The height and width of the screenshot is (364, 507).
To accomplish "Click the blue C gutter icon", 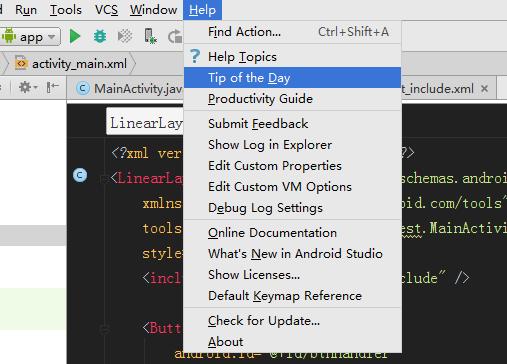I will click(x=80, y=175).
